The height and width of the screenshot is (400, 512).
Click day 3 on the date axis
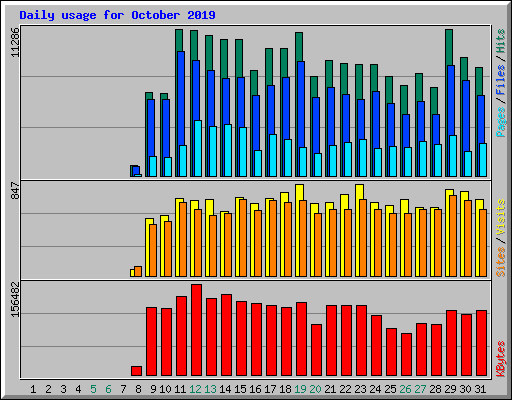point(63,389)
